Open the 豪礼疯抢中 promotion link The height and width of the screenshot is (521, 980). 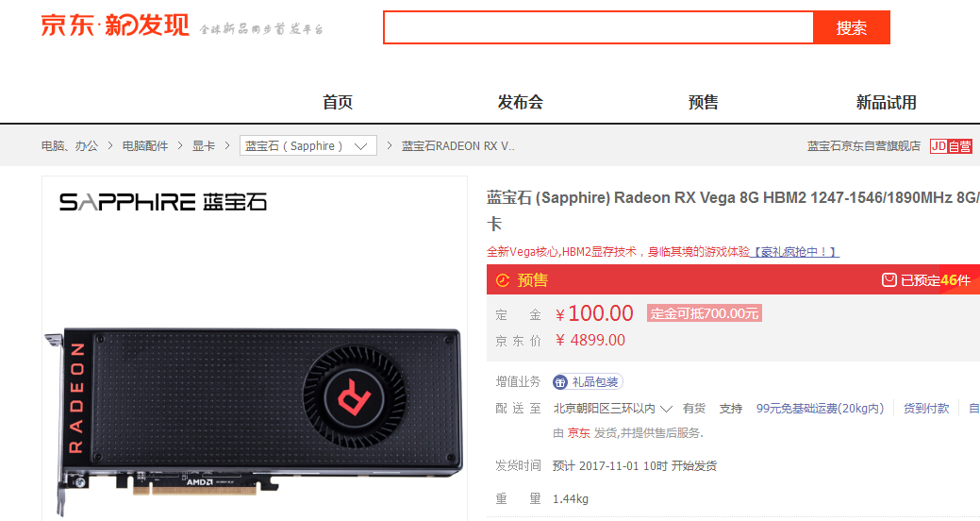794,251
